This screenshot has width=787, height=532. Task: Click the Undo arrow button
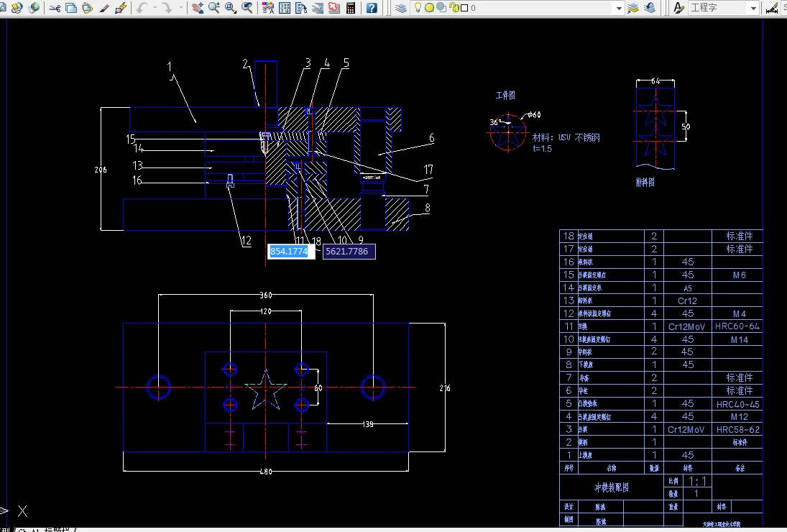coord(142,9)
